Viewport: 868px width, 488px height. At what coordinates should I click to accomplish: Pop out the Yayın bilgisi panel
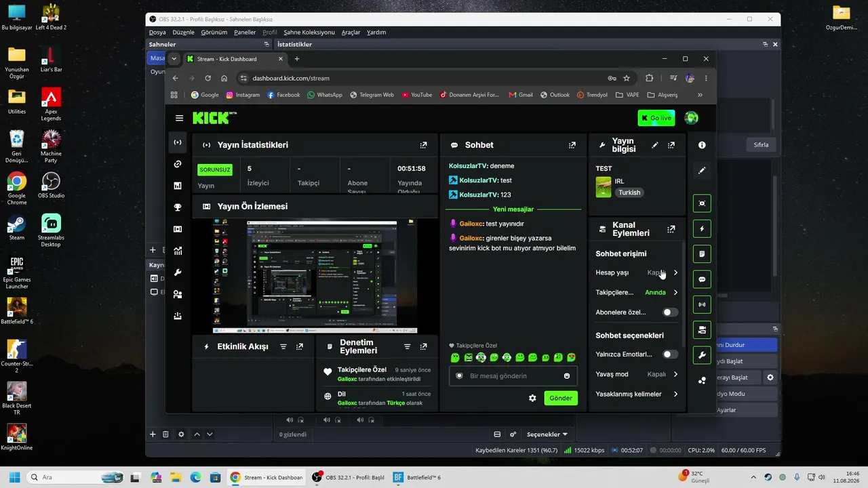pos(671,145)
